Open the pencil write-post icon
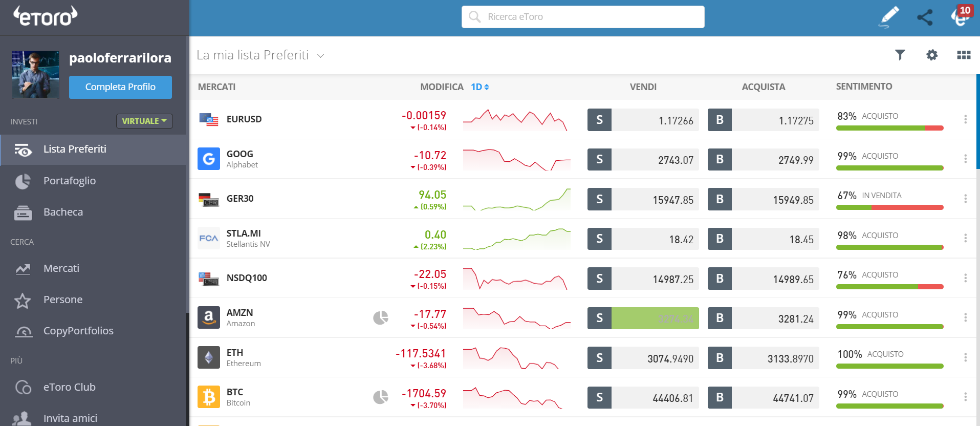Screen dimensions: 980x426 [x=889, y=17]
